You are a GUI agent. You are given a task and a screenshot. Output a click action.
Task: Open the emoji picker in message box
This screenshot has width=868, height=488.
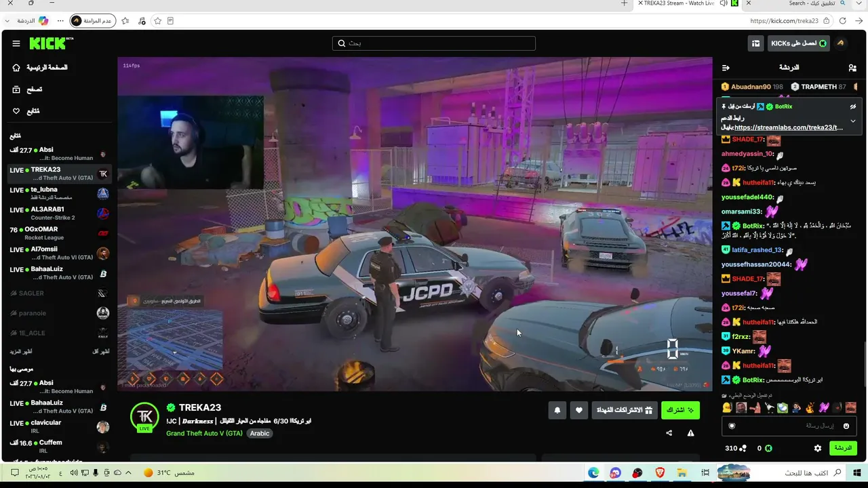(846, 426)
